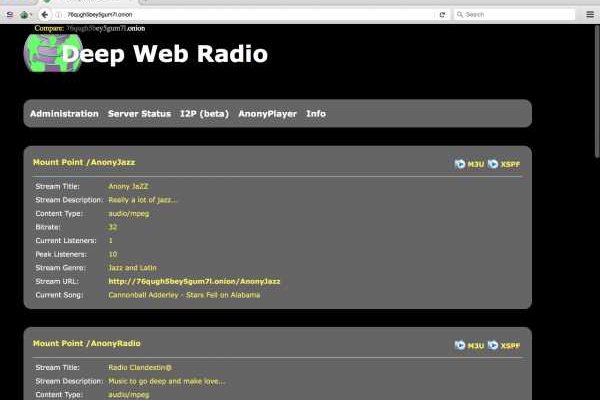Go to the Server Status page
Screen dimensions: 600x400
point(139,114)
